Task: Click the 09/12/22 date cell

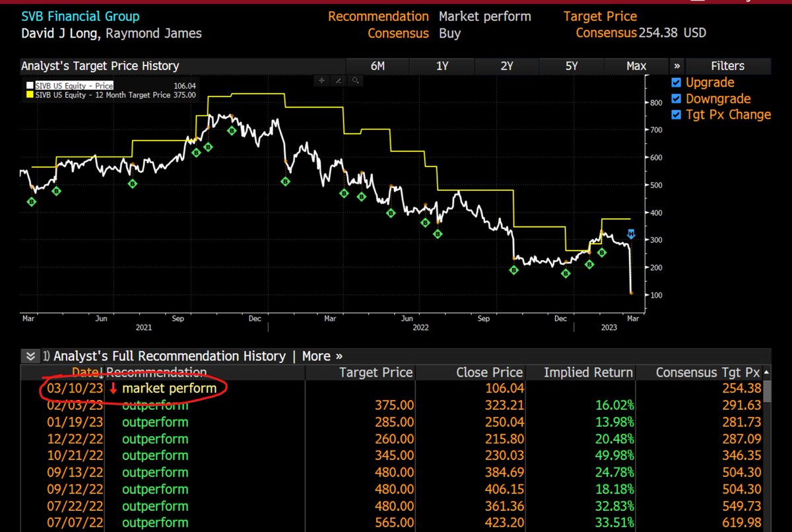Action: (x=75, y=489)
